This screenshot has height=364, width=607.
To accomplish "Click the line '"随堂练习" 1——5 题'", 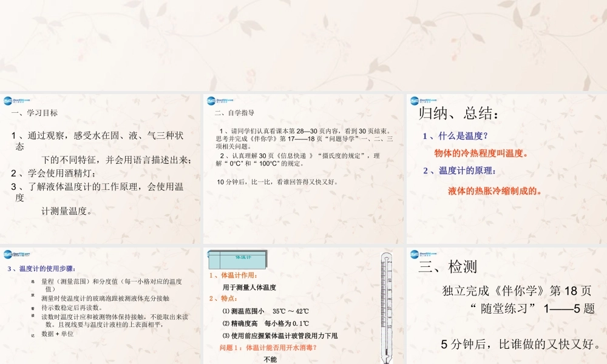I will [x=532, y=308].
